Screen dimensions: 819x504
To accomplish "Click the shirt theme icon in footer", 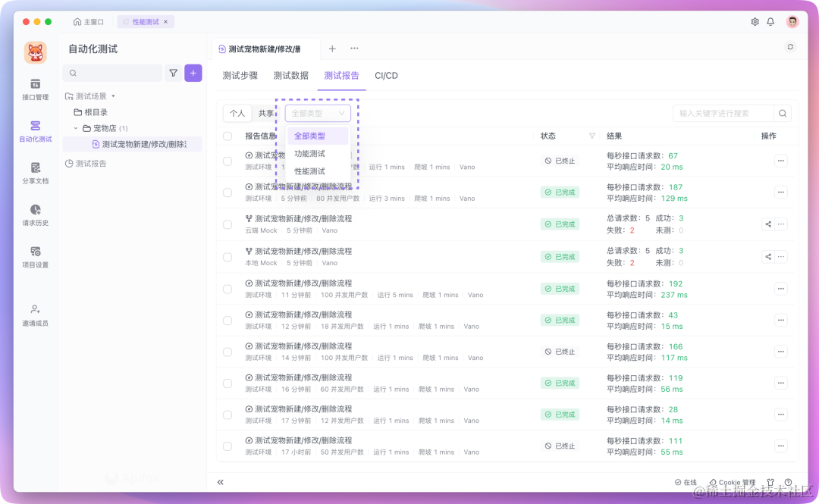I will [x=770, y=482].
